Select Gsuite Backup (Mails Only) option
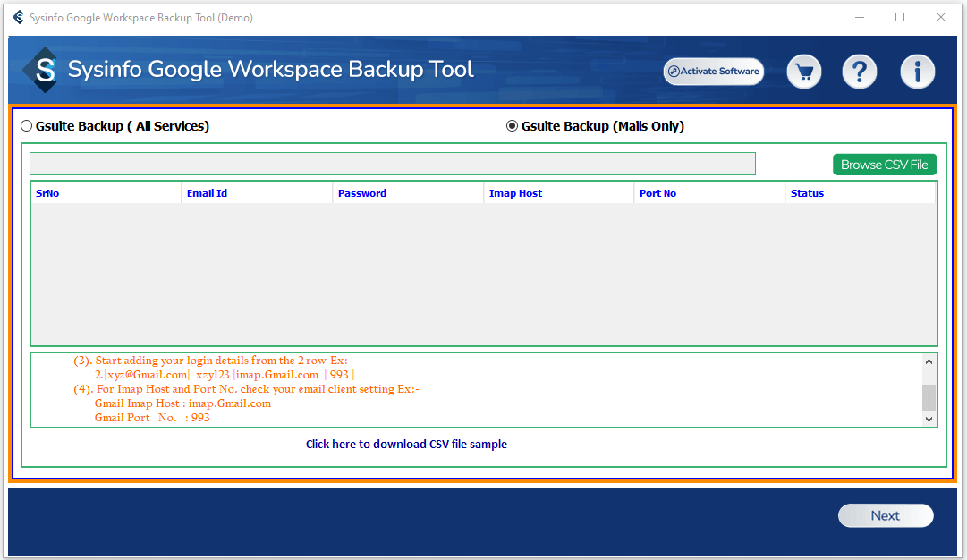Viewport: 967px width, 560px height. coord(513,126)
